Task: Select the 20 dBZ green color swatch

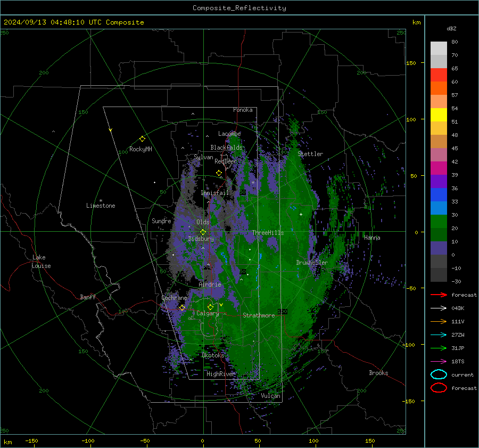Action: click(x=439, y=222)
